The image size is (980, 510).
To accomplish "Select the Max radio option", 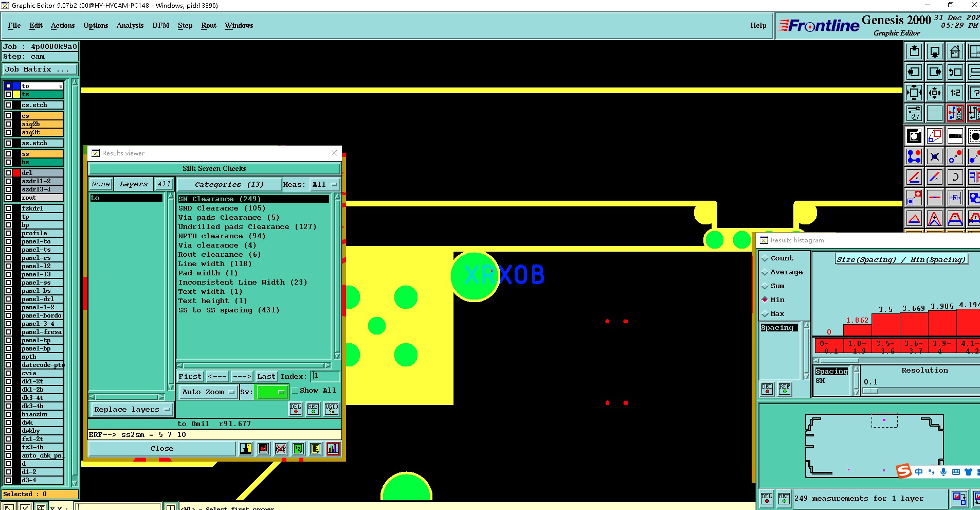I will click(x=765, y=313).
